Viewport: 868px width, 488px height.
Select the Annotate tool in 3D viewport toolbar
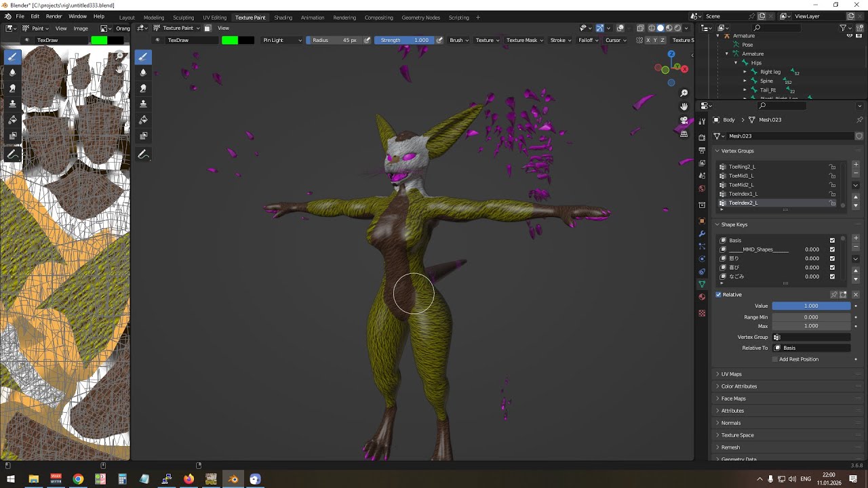[143, 155]
